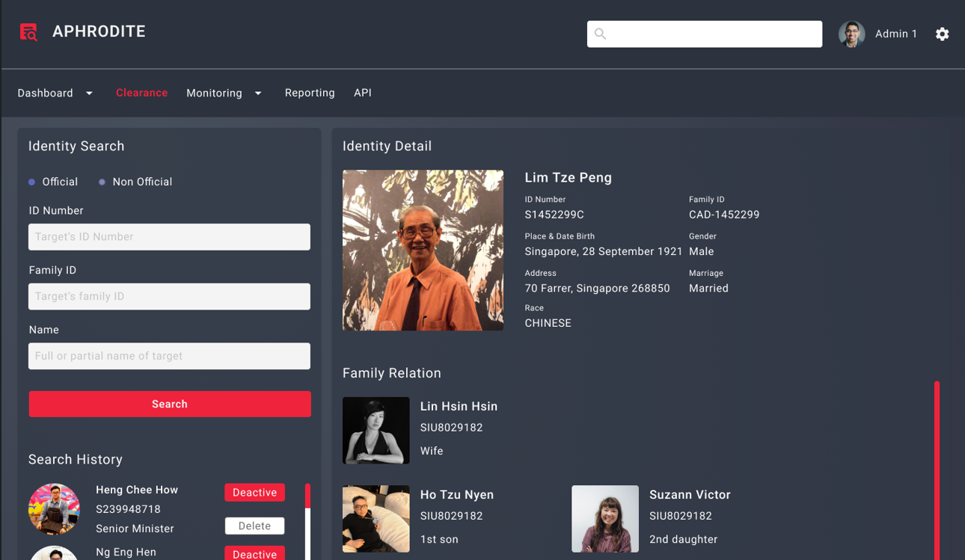Click ID number S1452299C
The height and width of the screenshot is (560, 965).
click(554, 215)
